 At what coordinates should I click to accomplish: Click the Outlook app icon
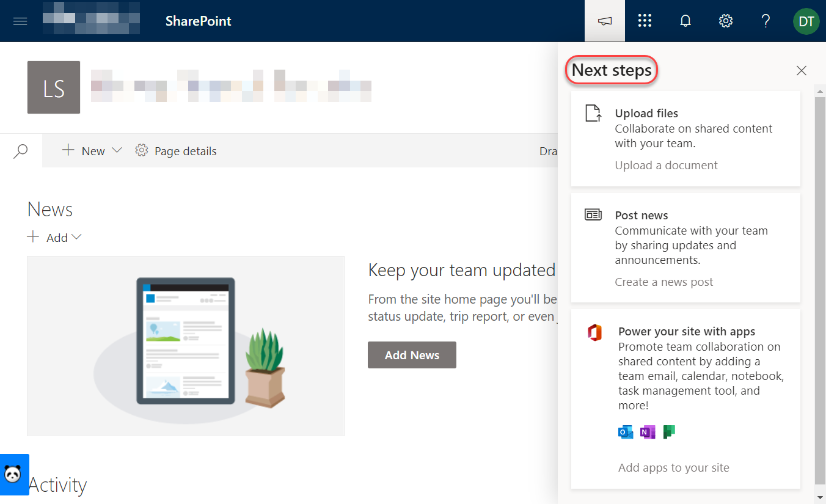coord(626,433)
